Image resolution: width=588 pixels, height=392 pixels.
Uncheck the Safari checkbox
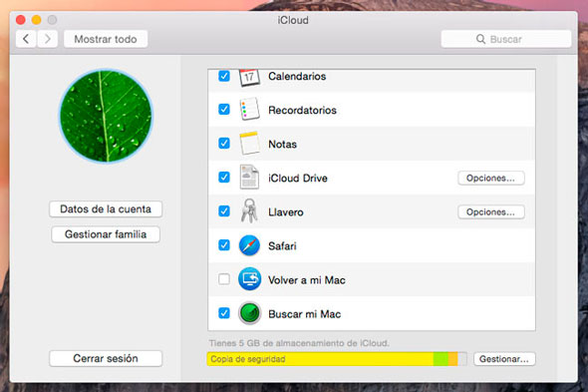224,245
